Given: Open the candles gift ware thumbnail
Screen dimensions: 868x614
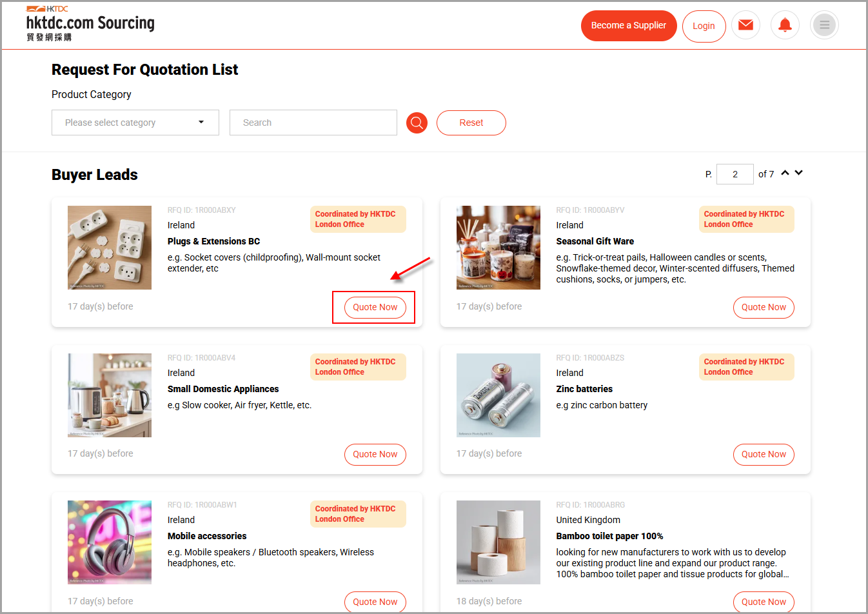Looking at the screenshot, I should 498,248.
